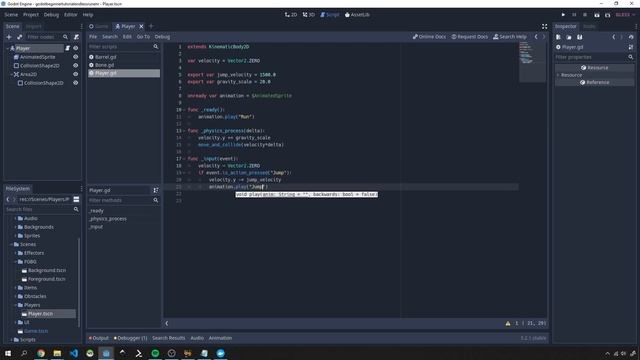Toggle visibility of first CollisionShape2D node
This screenshot has width=640, height=360.
[76, 65]
